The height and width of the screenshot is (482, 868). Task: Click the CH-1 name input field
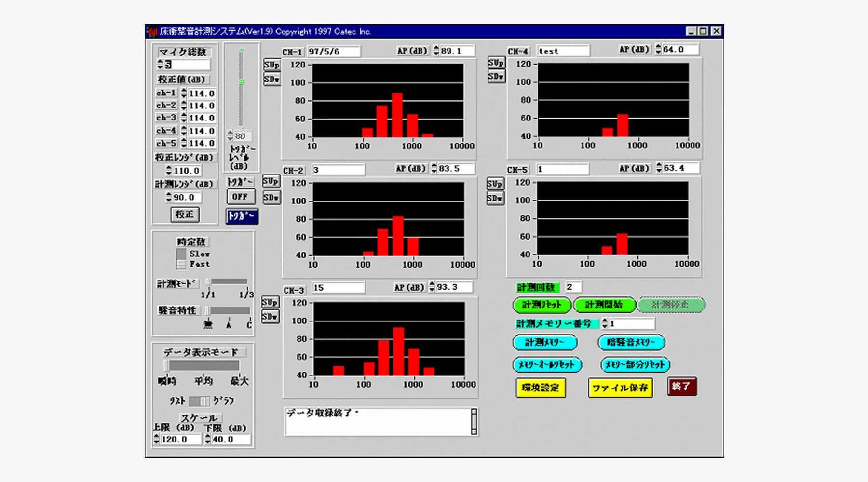(x=333, y=52)
